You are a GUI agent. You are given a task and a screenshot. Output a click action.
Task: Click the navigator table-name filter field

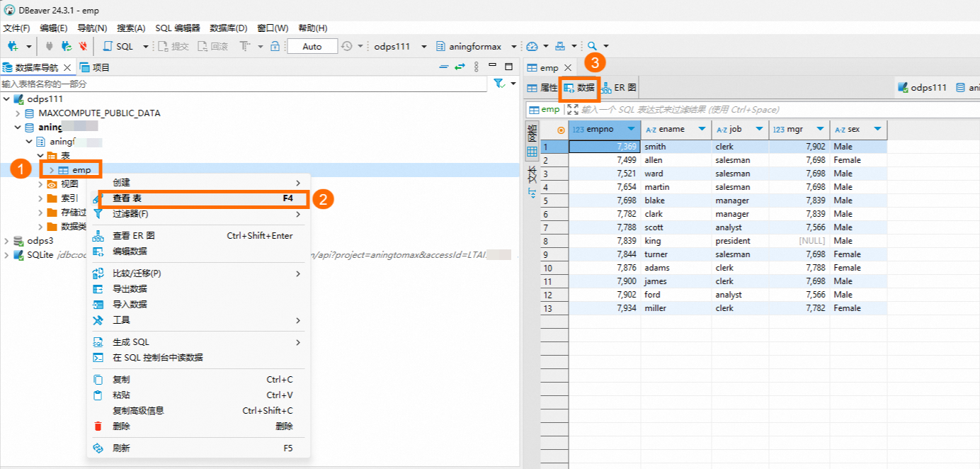(x=244, y=84)
